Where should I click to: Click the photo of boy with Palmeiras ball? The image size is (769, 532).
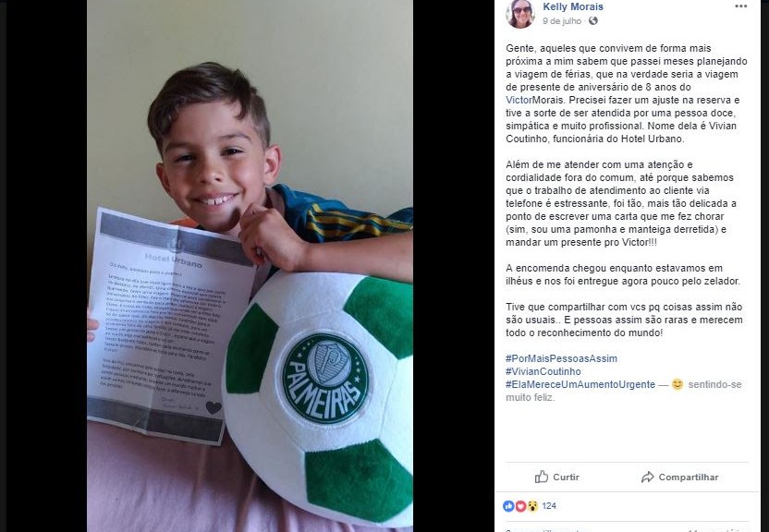(250, 266)
